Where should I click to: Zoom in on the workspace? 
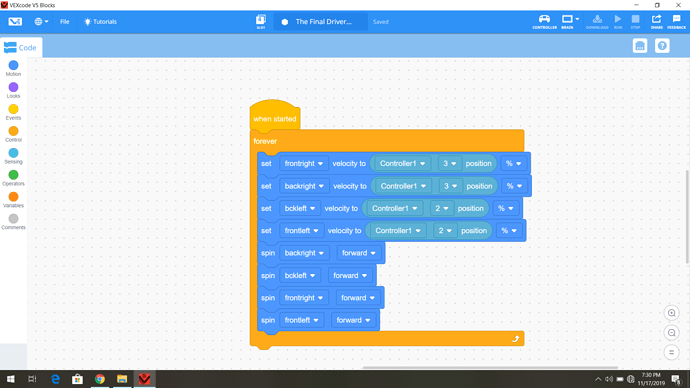point(672,313)
